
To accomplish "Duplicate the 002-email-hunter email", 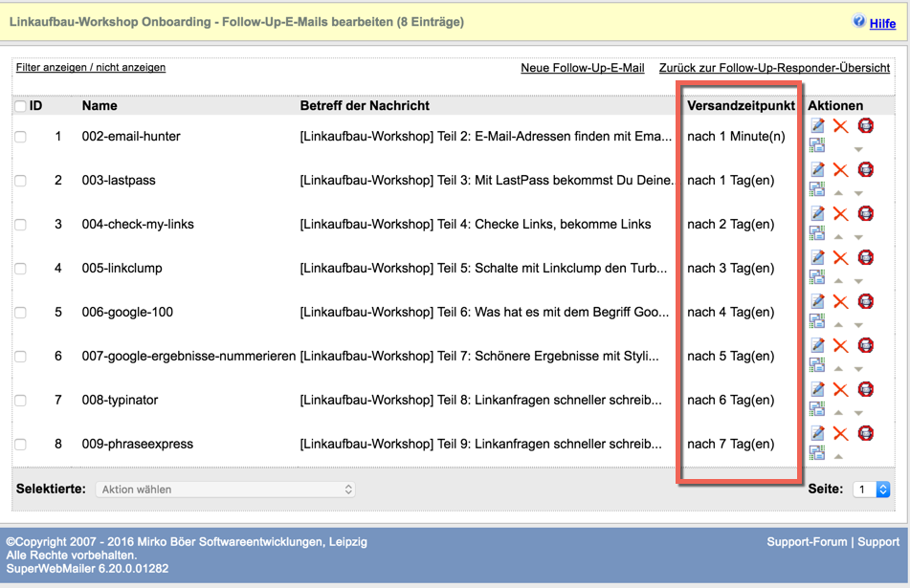I will [x=817, y=145].
